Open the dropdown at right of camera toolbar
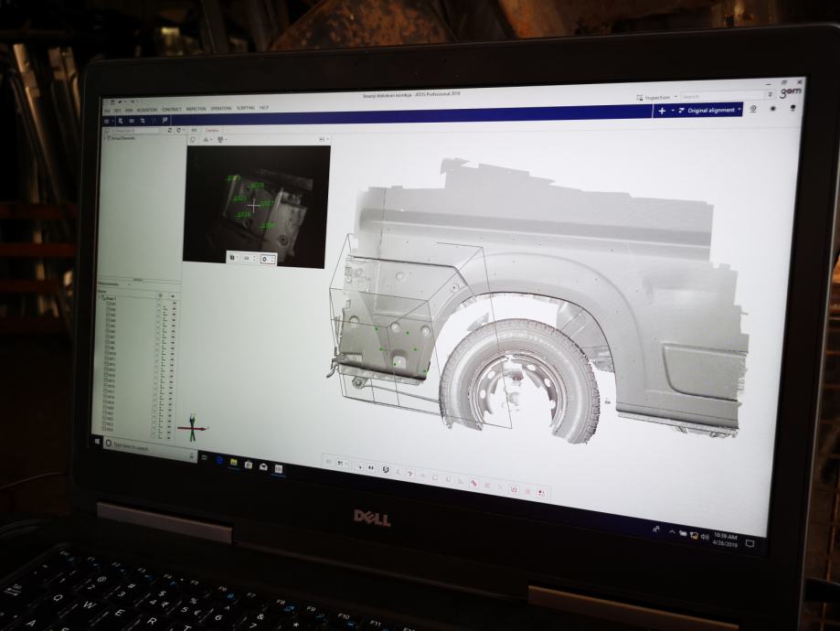This screenshot has width=840, height=631. pos(324,139)
